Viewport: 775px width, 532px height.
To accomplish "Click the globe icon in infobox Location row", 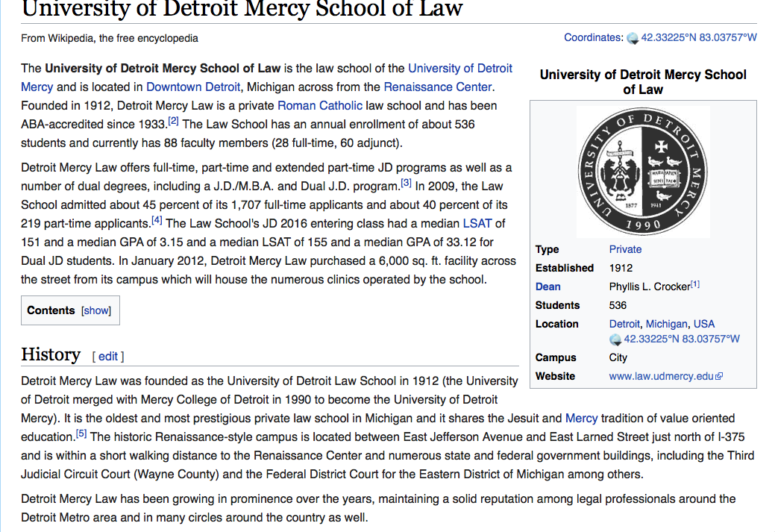I will tap(615, 339).
